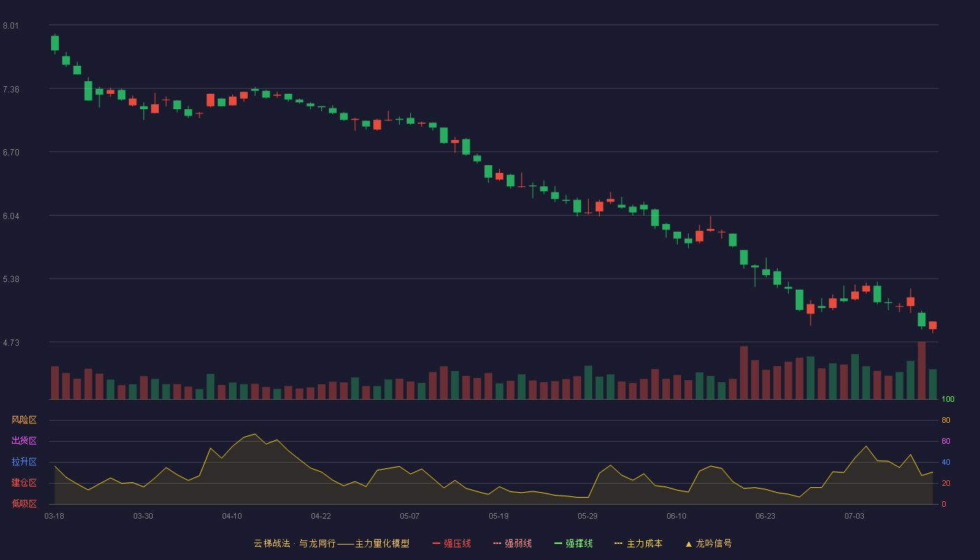
Task: Click the 云梯战法 · 与龙同行 主力量化模型 title legend
Action: [332, 543]
